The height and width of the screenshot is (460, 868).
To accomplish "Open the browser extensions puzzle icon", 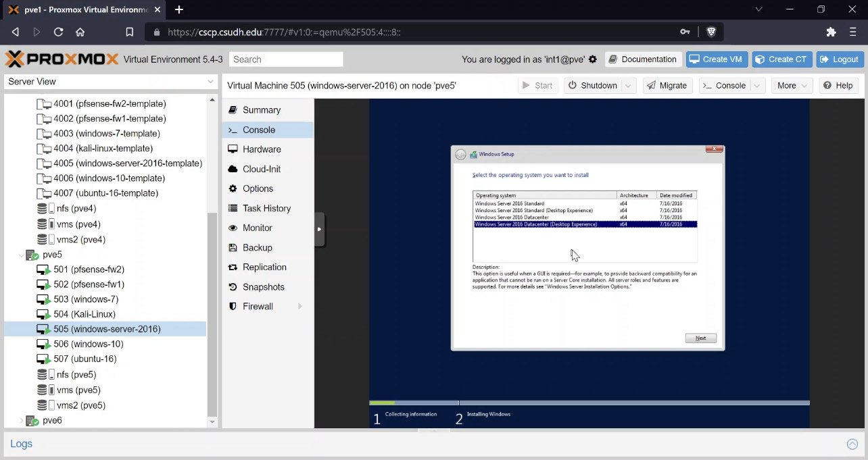I will [831, 32].
